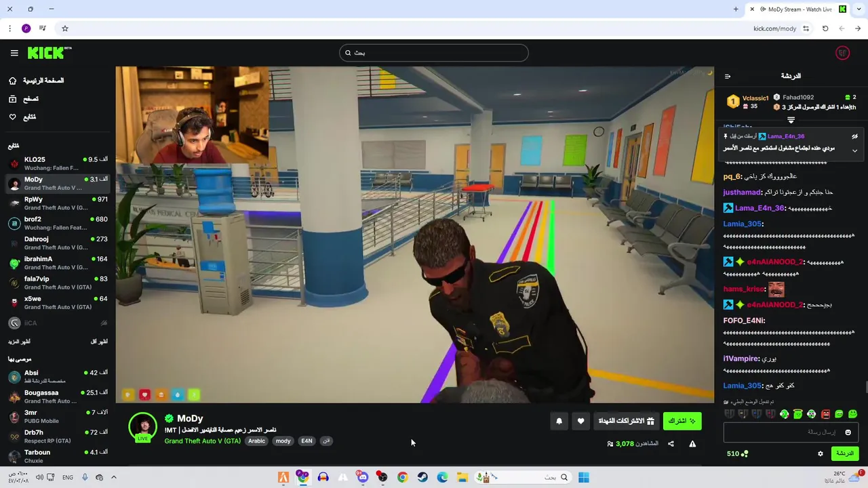Image resolution: width=868 pixels, height=488 pixels.
Task: Insert the green smiling quick emote
Action: [x=852, y=414]
